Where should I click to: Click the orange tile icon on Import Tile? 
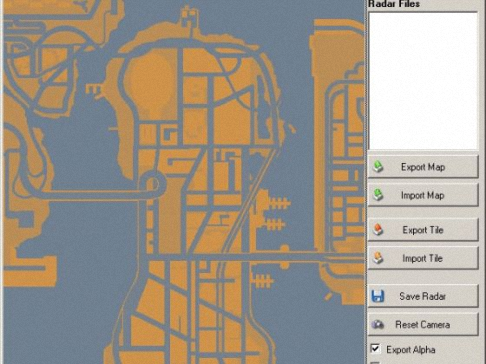click(378, 258)
